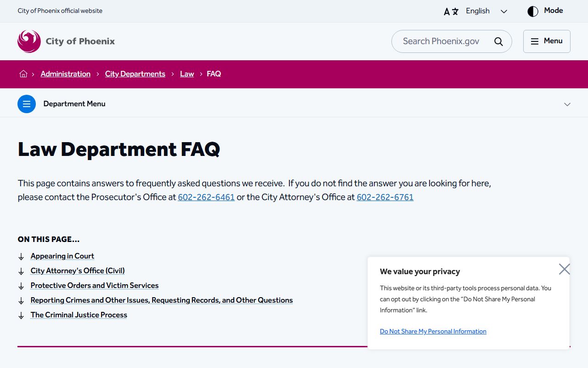
Task: Click the blue Department Menu icon
Action: click(x=27, y=104)
